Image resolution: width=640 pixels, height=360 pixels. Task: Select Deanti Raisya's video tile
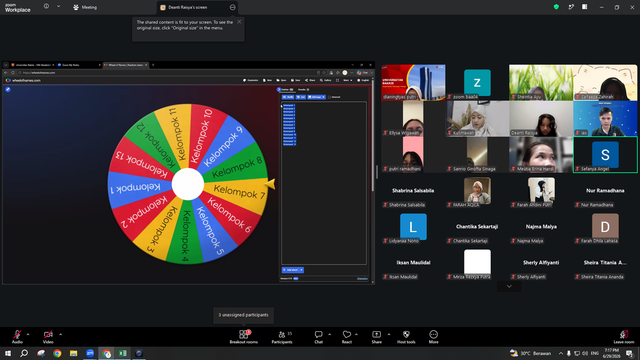(541, 119)
